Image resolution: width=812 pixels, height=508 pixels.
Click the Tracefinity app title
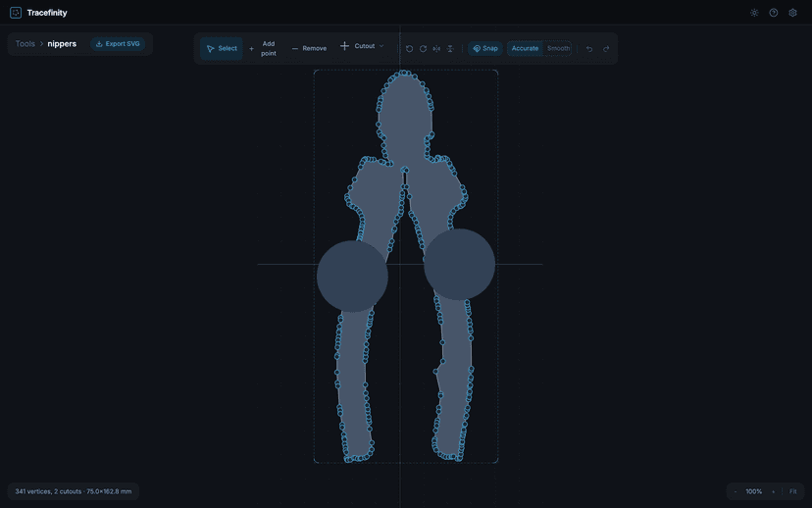tap(47, 13)
